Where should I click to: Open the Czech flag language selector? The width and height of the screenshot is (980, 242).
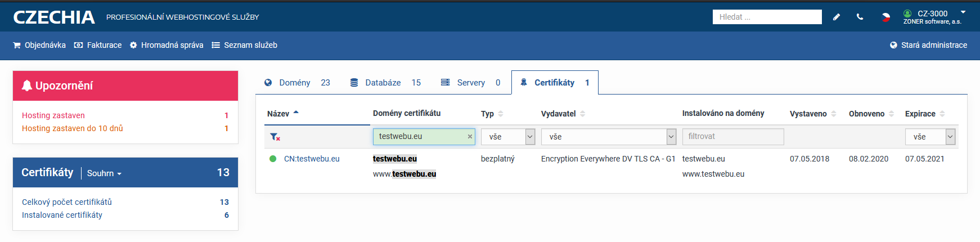885,17
